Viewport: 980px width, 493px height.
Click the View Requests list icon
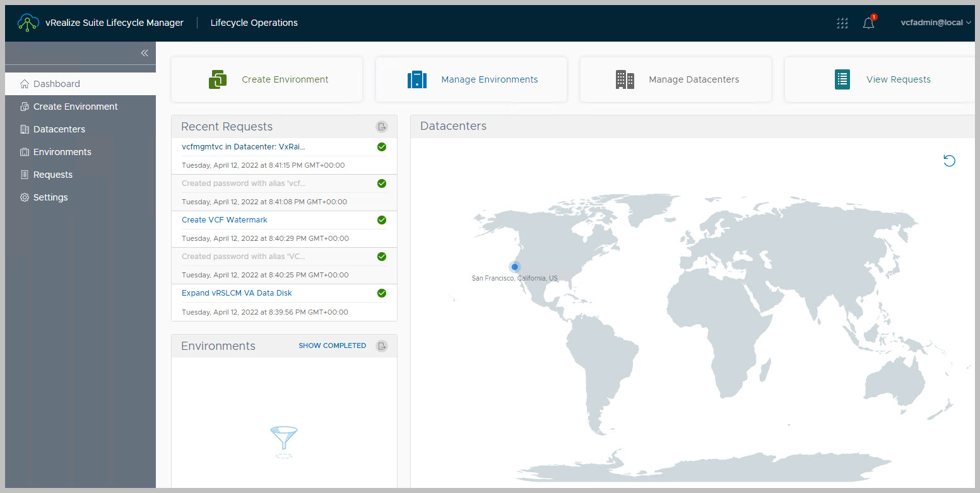click(842, 79)
